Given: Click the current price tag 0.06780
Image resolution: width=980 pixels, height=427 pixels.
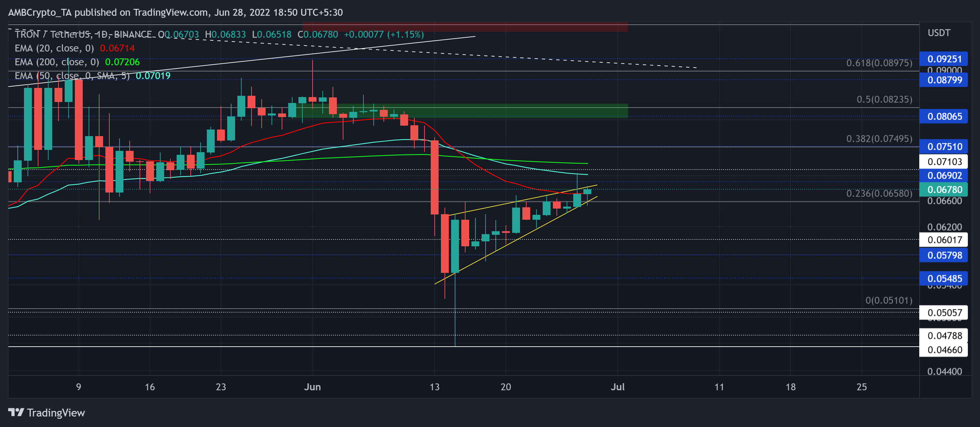Looking at the screenshot, I should [x=944, y=190].
